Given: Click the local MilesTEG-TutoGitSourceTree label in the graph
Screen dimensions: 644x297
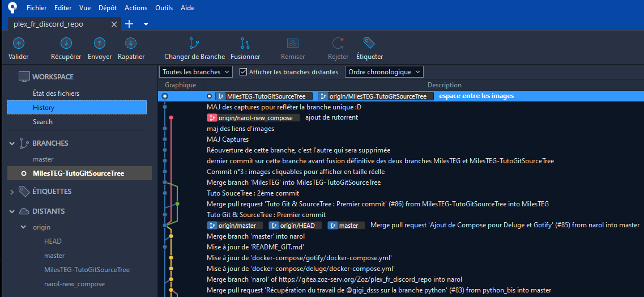Looking at the screenshot, I should tap(264, 96).
